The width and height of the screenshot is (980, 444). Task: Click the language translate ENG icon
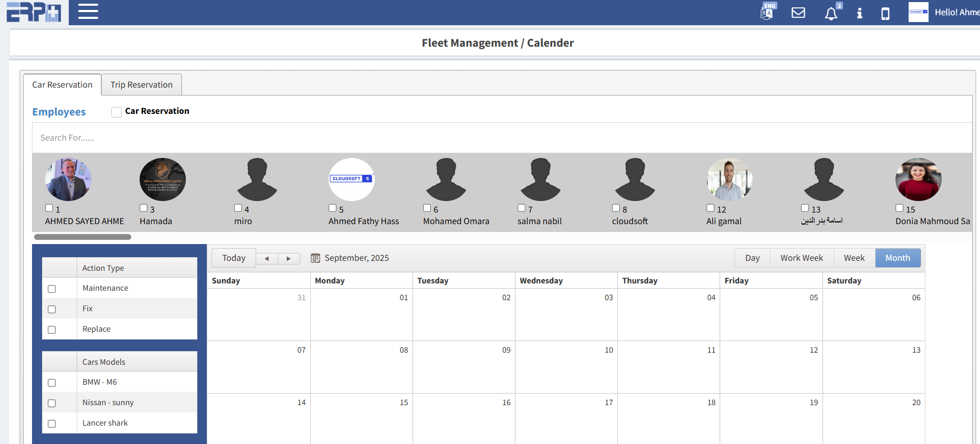point(767,13)
